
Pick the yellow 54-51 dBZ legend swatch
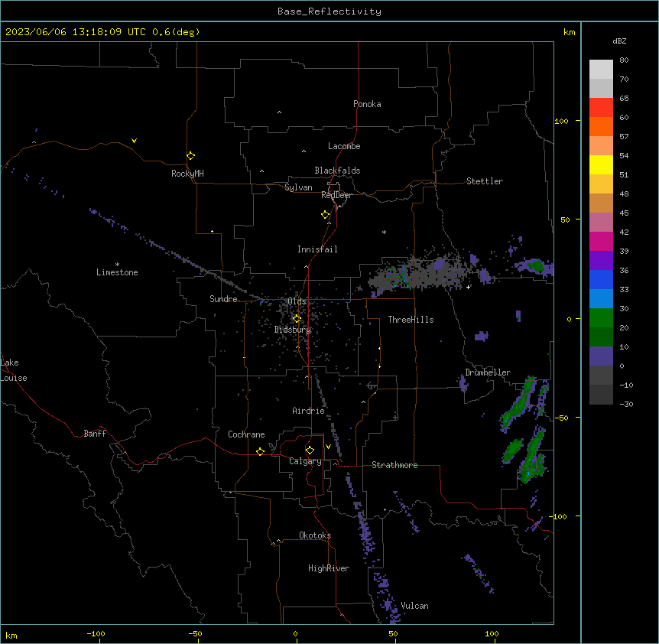601,164
